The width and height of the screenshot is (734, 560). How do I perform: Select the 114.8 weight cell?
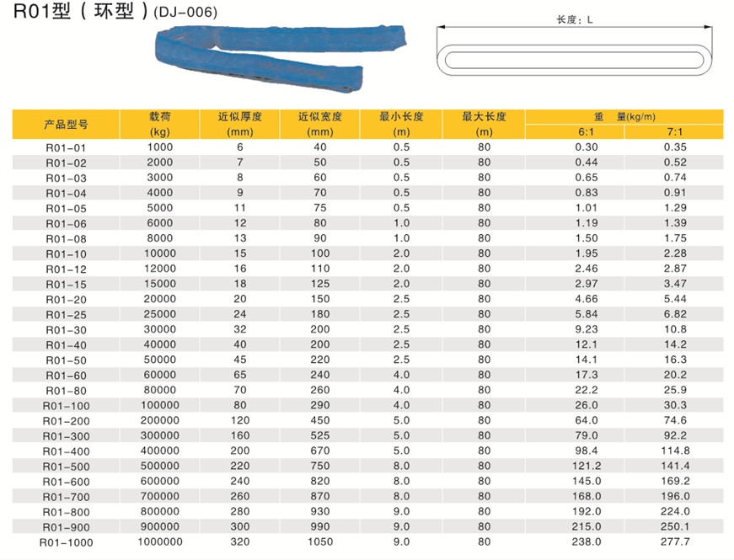point(675,451)
